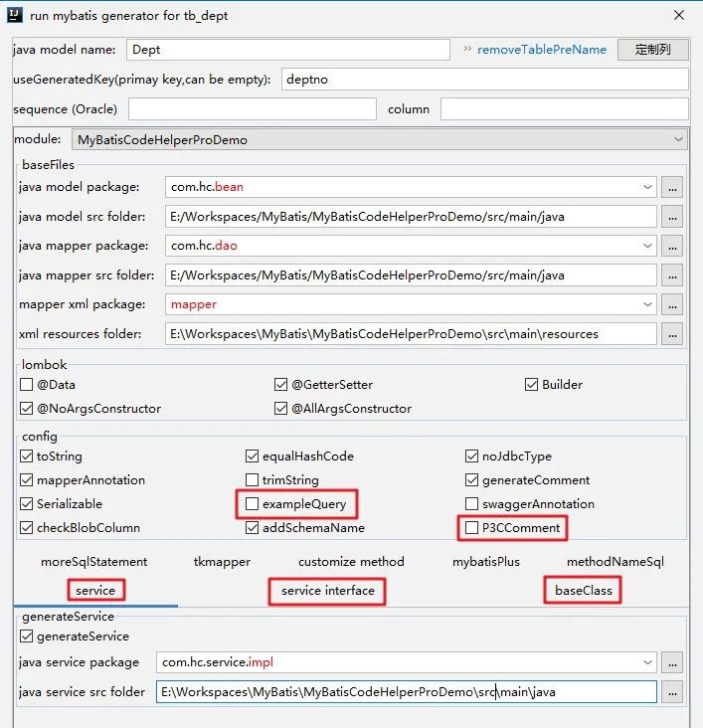
Task: Click into the java model name field
Action: (x=288, y=50)
